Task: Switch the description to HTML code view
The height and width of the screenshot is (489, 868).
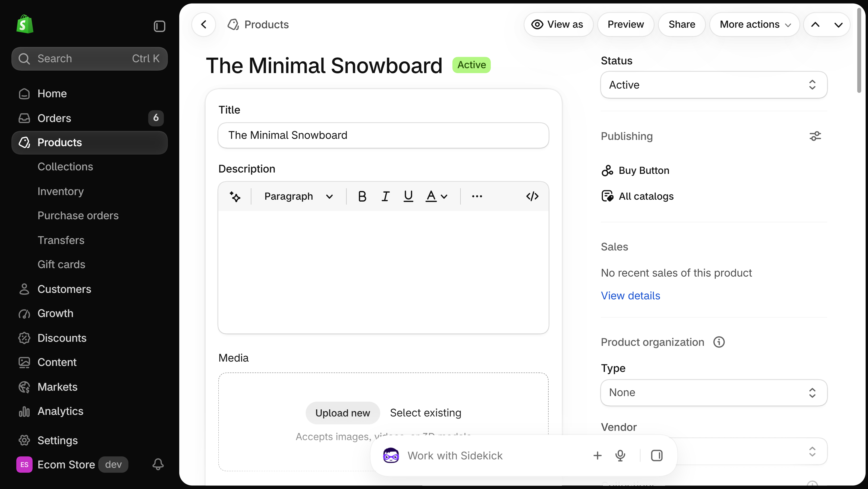Action: [x=532, y=196]
